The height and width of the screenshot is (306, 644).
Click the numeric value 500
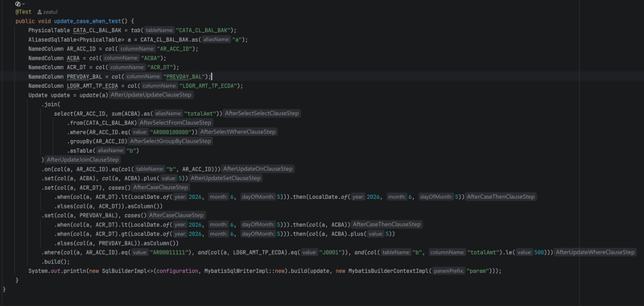click(539, 252)
